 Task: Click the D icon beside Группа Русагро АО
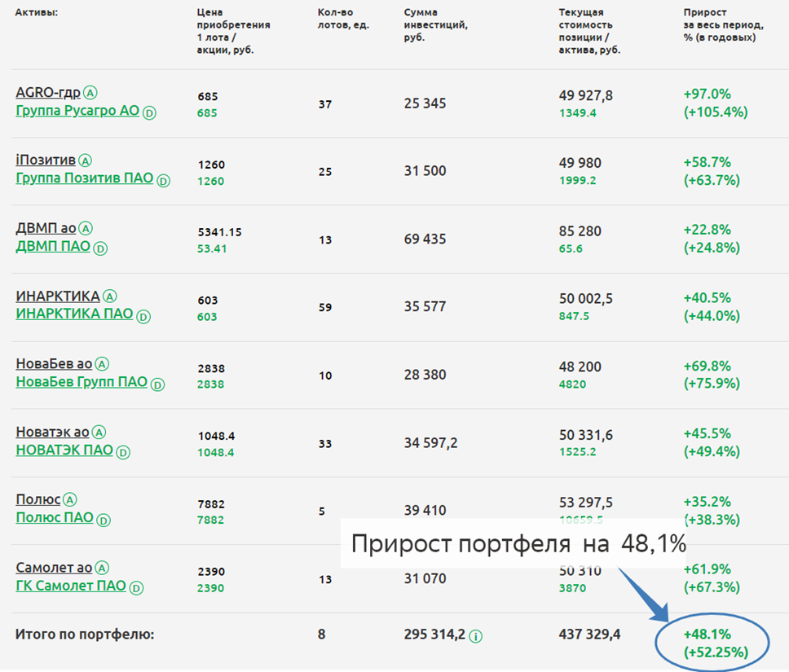coord(149,112)
